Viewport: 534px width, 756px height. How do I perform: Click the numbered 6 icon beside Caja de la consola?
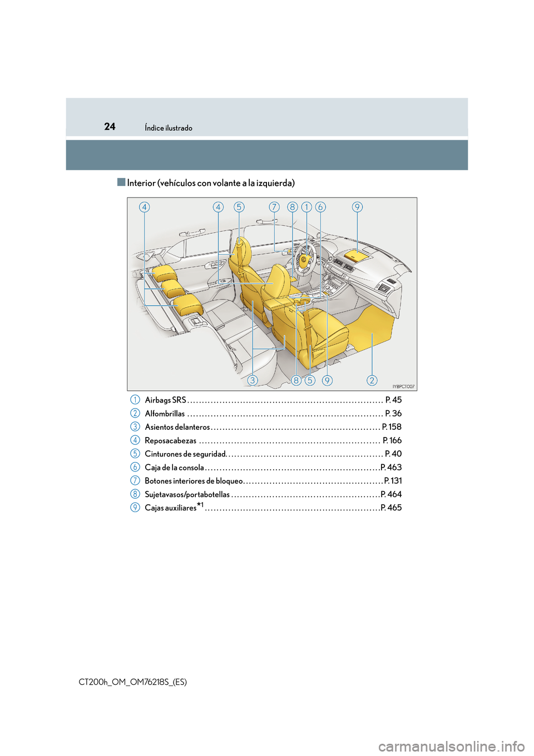135,467
